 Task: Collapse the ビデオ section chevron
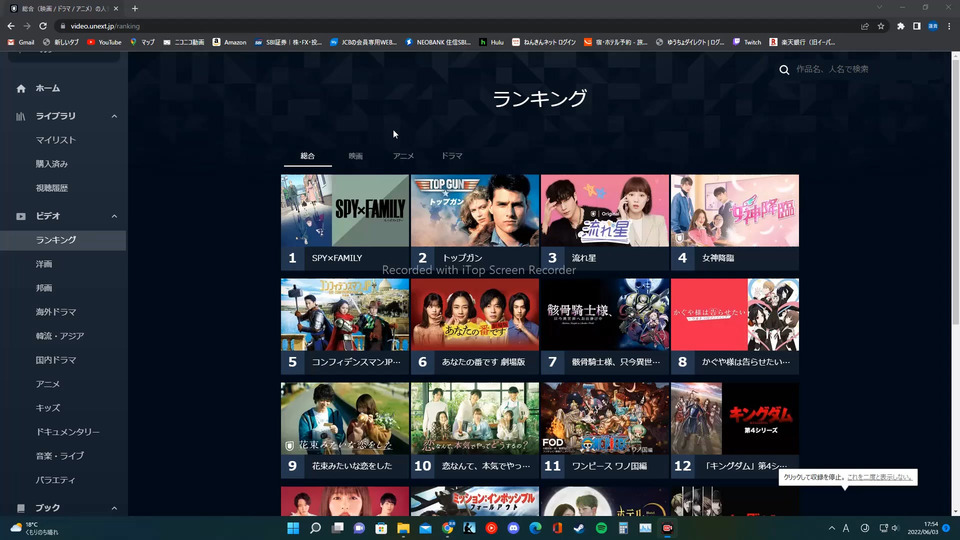(114, 216)
